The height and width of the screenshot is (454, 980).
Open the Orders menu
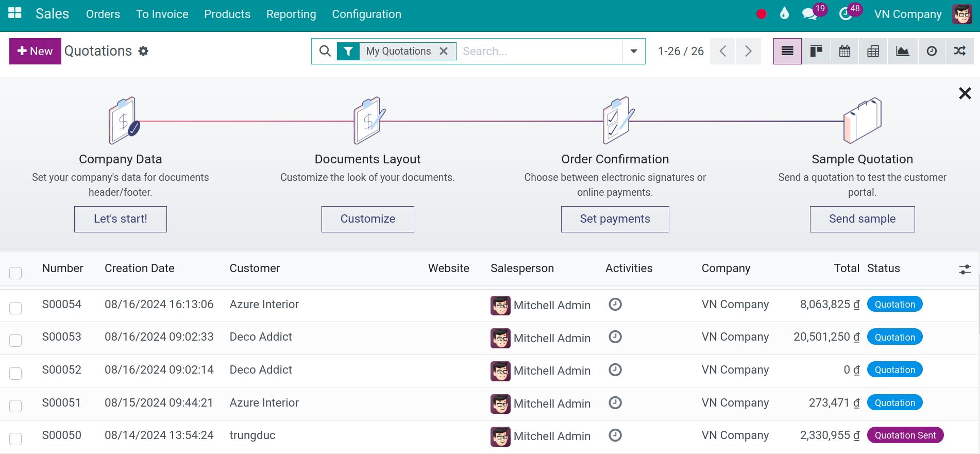point(103,14)
